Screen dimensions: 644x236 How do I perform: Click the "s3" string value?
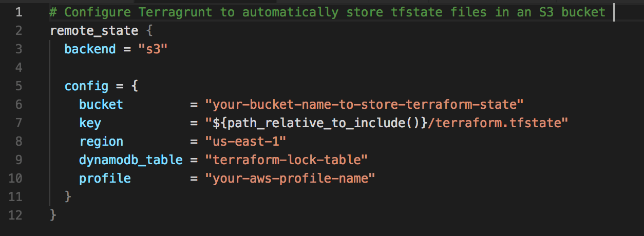[154, 49]
